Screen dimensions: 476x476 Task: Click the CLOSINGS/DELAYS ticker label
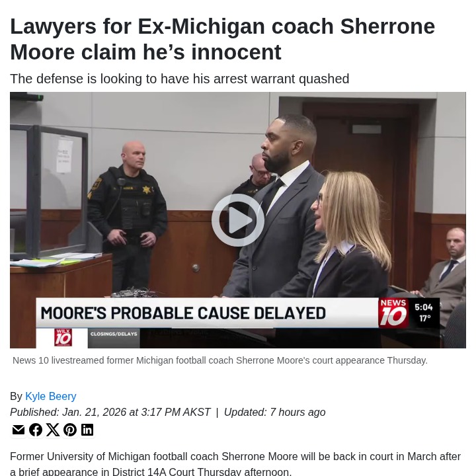[x=114, y=334]
